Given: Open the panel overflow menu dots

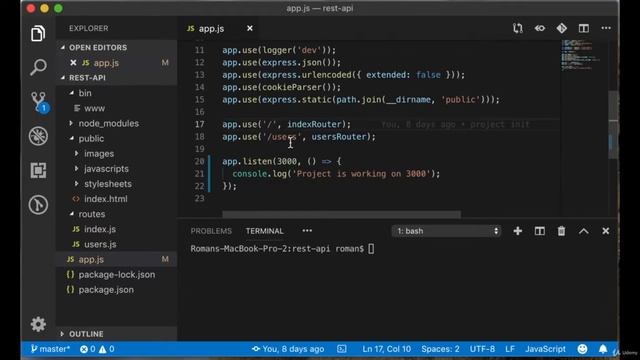Looking at the screenshot, I should 307,231.
